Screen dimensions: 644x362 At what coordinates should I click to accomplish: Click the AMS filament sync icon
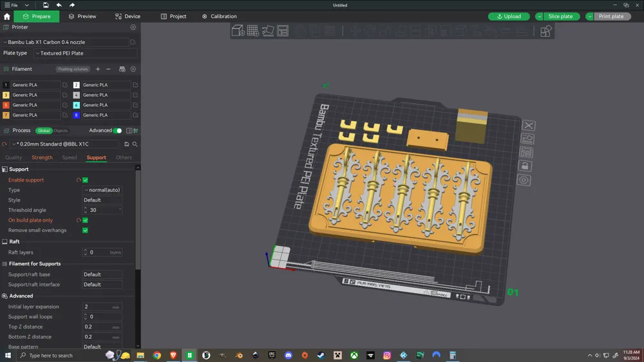(122, 69)
